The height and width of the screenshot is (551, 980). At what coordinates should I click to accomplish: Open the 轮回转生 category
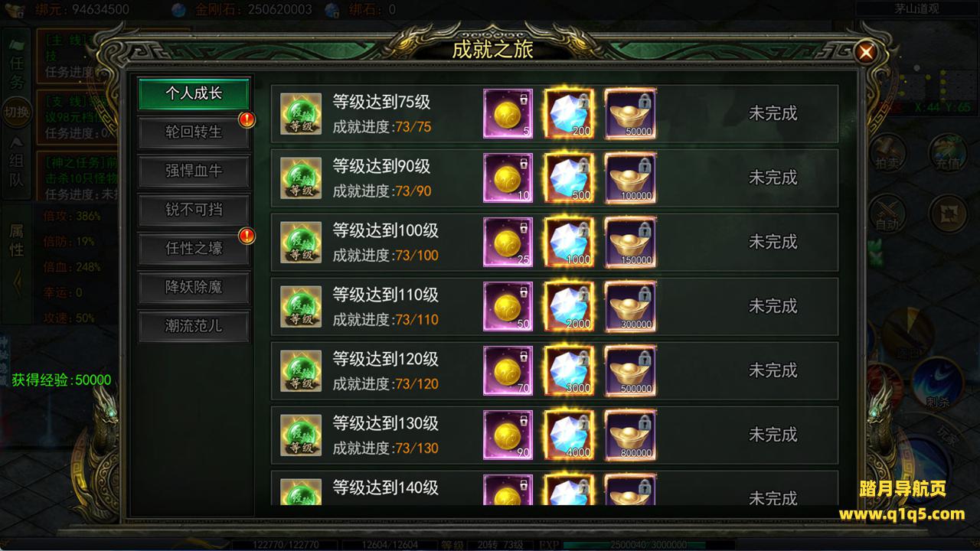click(194, 132)
